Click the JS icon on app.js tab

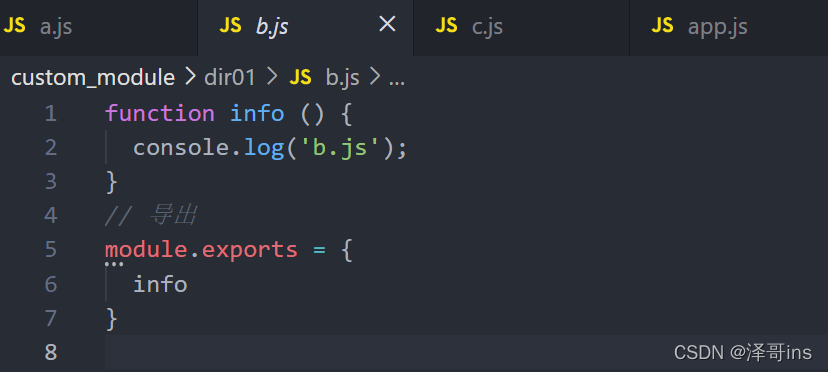coord(662,26)
